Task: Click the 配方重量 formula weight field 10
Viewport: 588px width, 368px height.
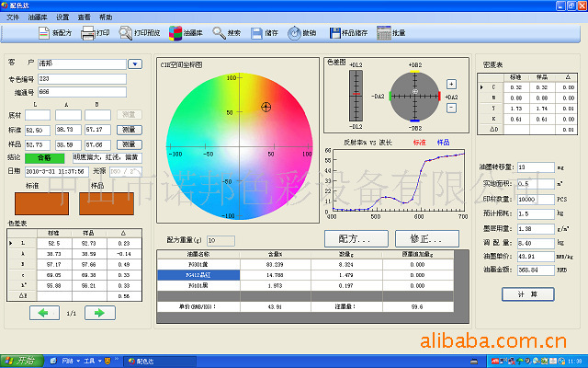Action: pos(220,241)
